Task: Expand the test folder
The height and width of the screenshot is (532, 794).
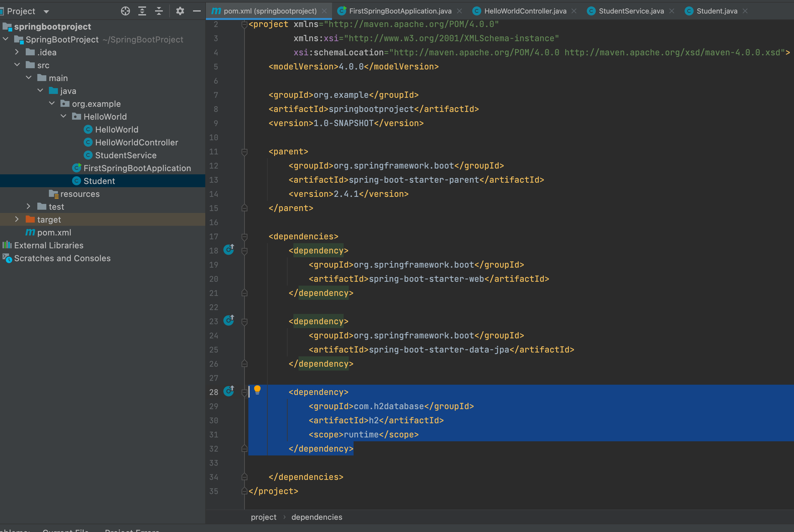Action: [x=29, y=206]
